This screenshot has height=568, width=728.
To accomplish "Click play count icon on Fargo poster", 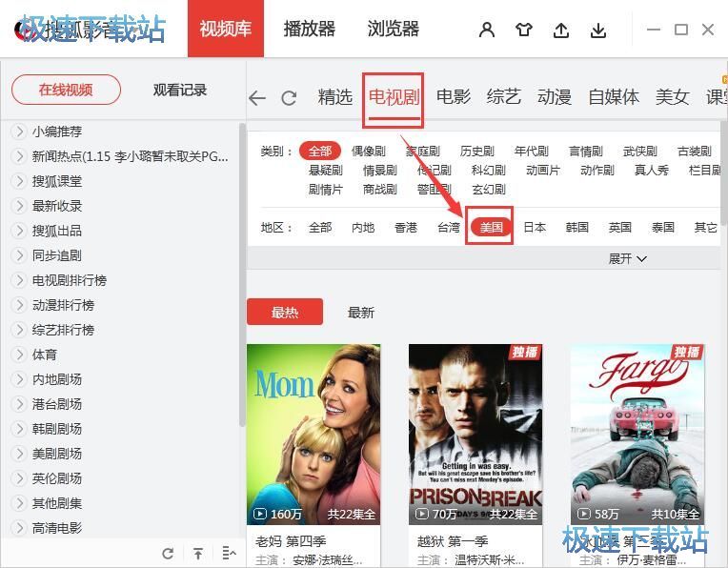I will [583, 514].
